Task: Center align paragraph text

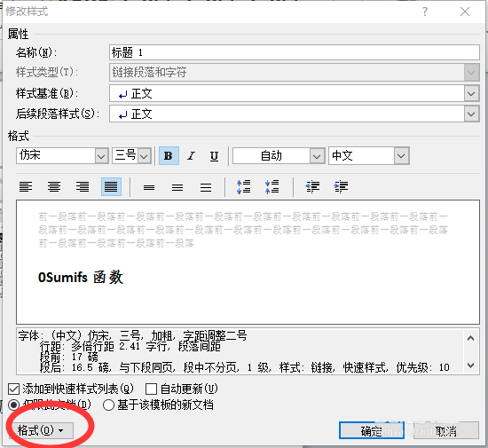Action: click(x=54, y=187)
